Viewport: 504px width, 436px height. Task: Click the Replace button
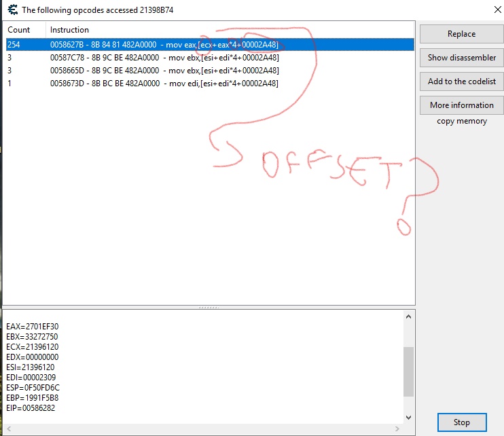pos(462,34)
